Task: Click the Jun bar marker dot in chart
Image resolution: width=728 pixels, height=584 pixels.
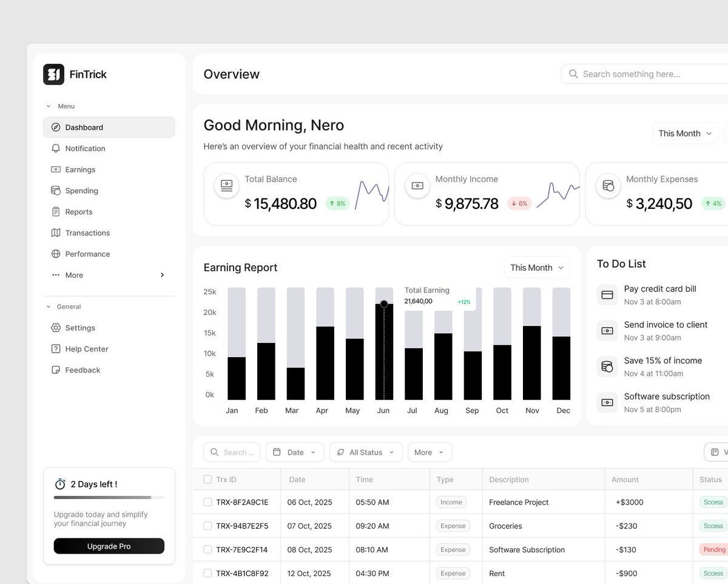Action: (x=384, y=304)
